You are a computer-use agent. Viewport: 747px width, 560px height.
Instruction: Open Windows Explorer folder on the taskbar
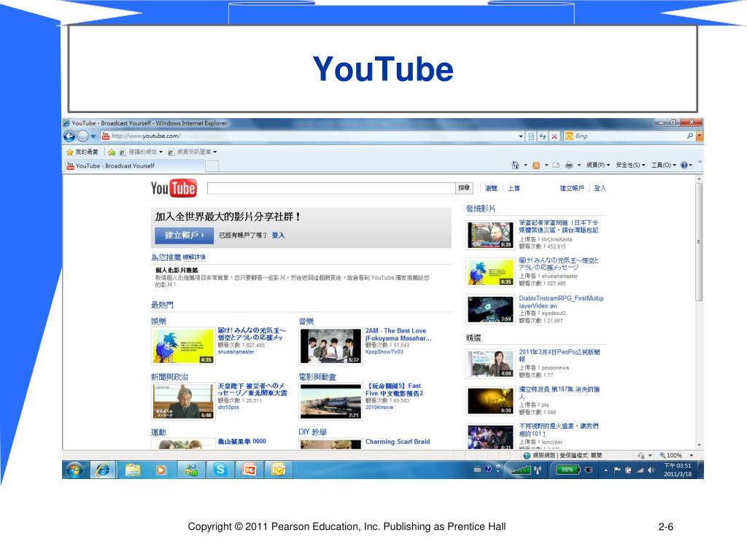pyautogui.click(x=133, y=470)
